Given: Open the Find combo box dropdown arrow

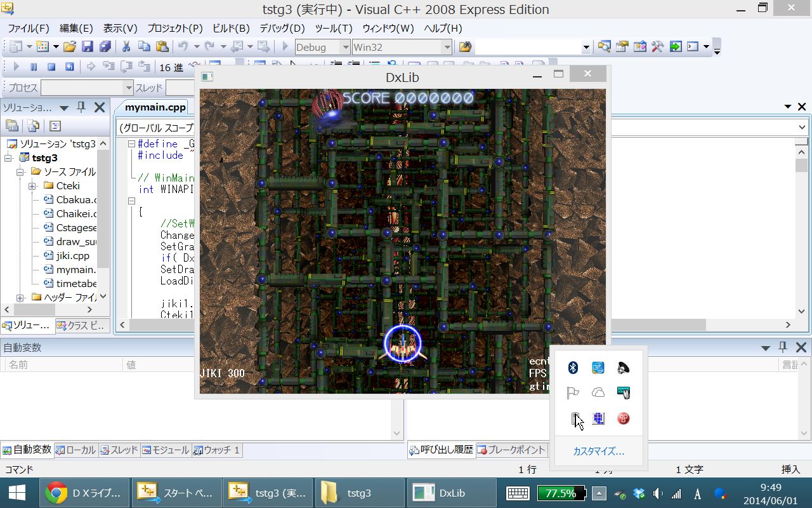Looking at the screenshot, I should coord(586,47).
